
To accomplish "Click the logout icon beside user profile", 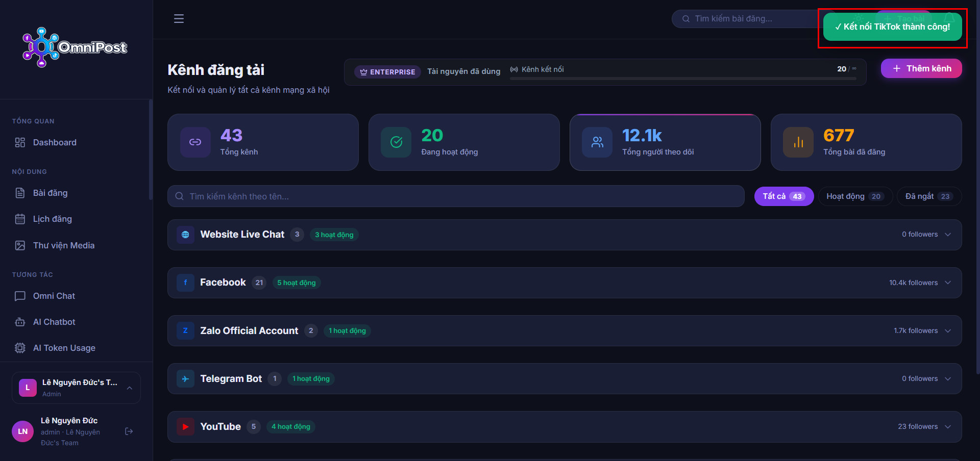I will coord(129,431).
